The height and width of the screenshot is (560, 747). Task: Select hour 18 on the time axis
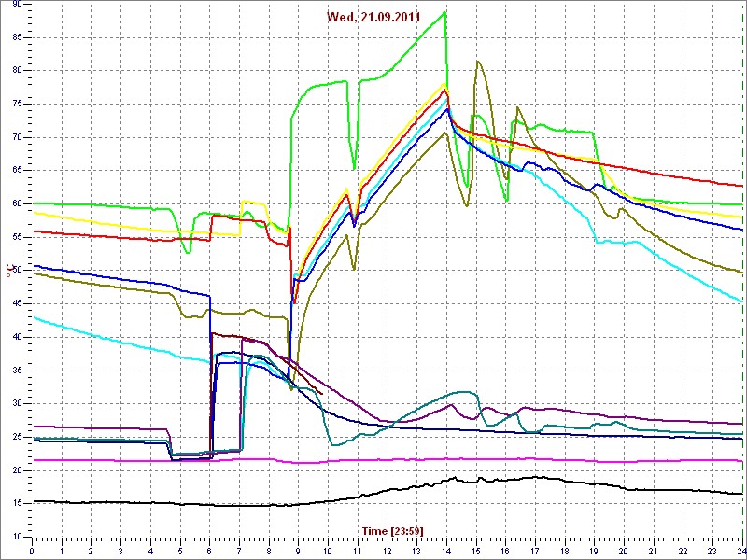pyautogui.click(x=564, y=551)
